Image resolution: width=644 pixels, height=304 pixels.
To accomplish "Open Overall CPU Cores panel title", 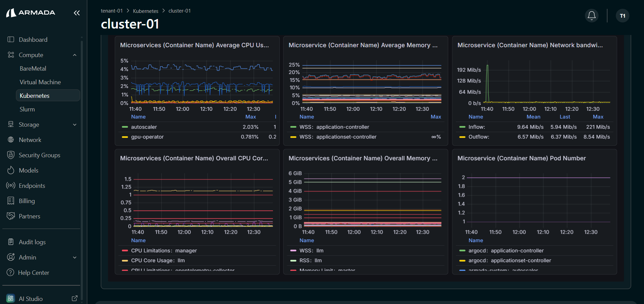I will [x=194, y=158].
